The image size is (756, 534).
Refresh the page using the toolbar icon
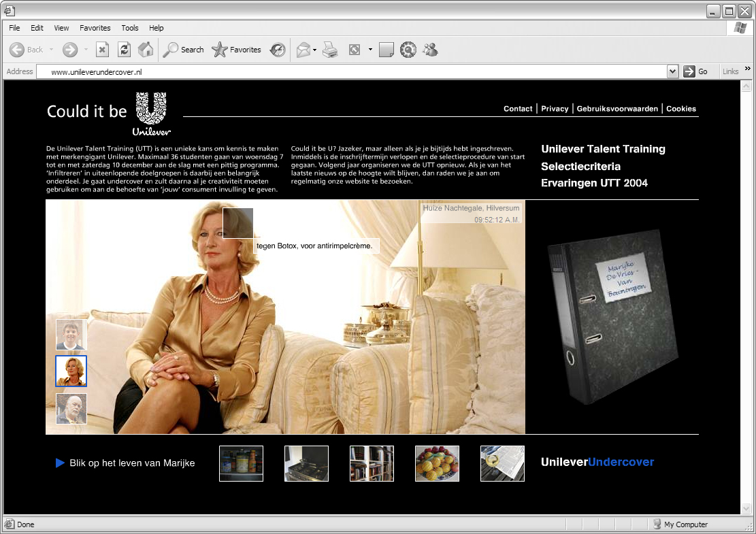pos(124,50)
